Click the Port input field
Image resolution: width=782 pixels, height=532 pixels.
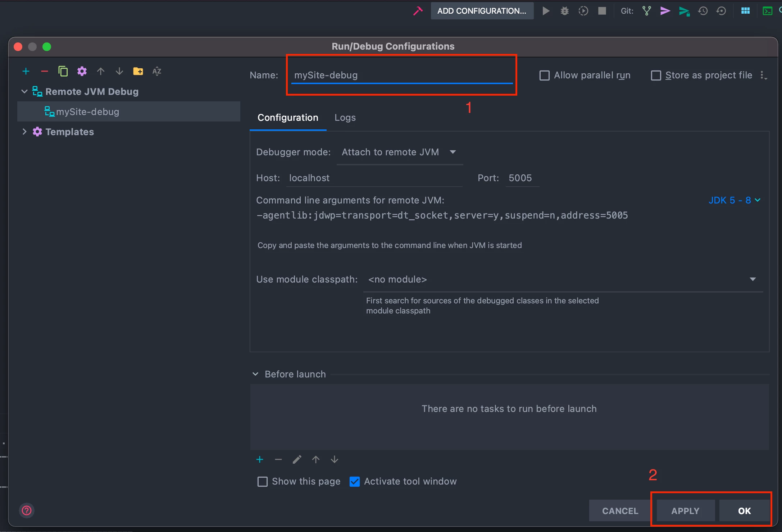pyautogui.click(x=522, y=178)
